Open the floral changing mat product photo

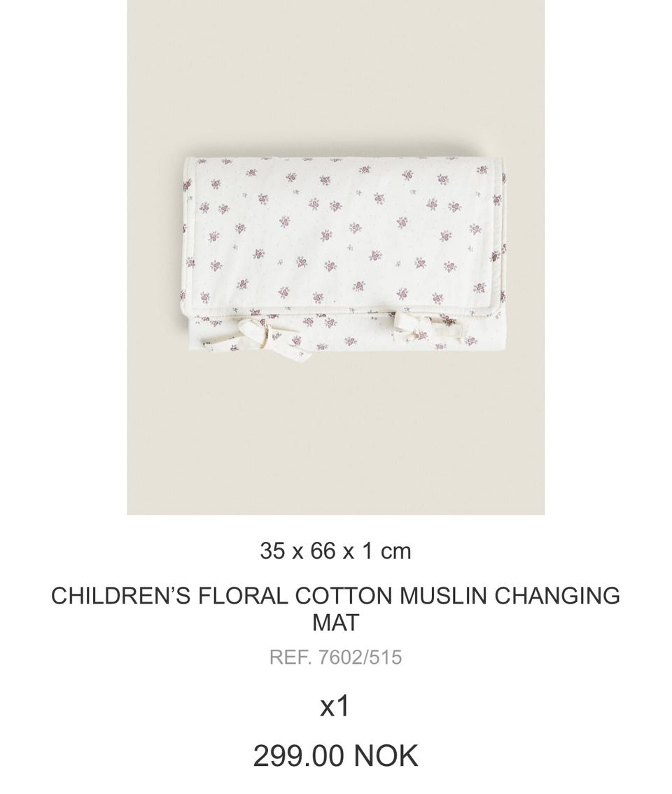[336, 257]
